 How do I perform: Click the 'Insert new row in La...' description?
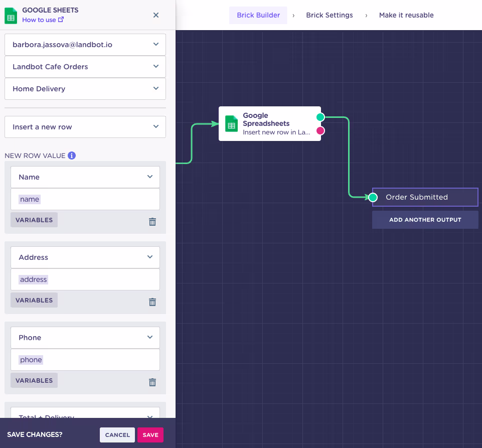tap(276, 132)
